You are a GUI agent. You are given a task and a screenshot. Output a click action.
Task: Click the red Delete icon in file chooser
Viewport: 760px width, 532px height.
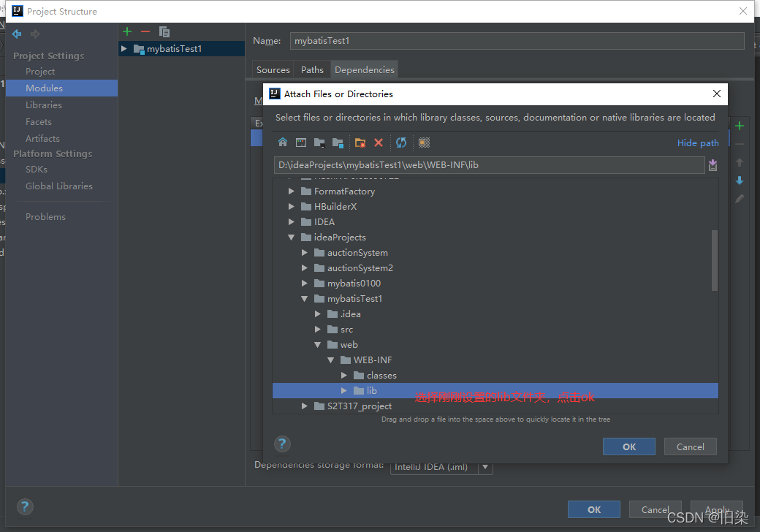click(379, 142)
